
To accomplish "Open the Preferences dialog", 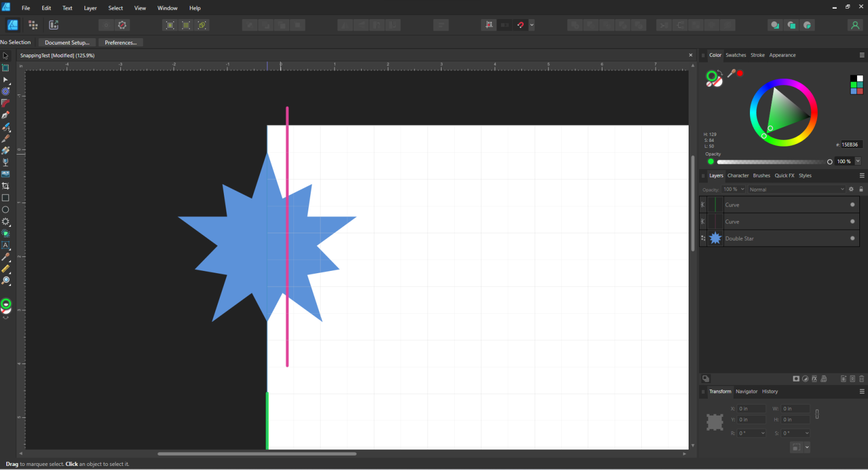I will [x=120, y=42].
